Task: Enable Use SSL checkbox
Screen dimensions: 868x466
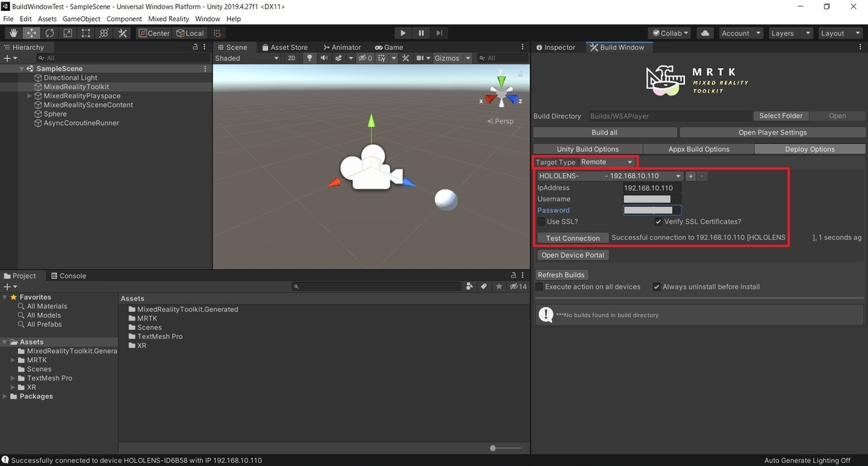Action: (541, 221)
